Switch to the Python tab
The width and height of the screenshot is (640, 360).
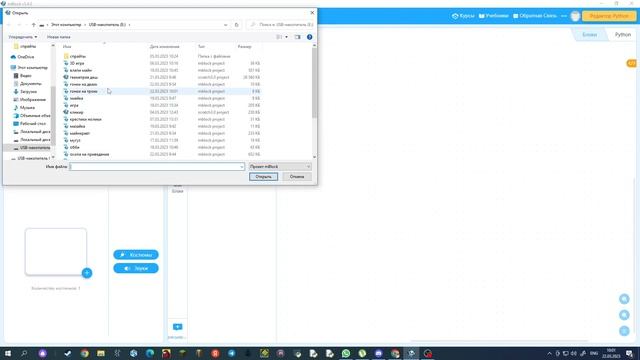click(x=622, y=35)
